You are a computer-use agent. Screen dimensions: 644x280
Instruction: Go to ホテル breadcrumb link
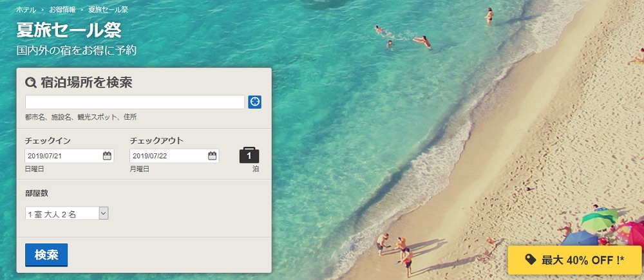(26, 10)
